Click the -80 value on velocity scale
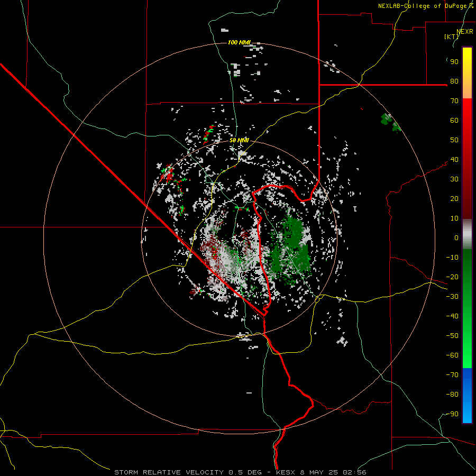Image resolution: width=476 pixels, height=476 pixels. point(452,395)
